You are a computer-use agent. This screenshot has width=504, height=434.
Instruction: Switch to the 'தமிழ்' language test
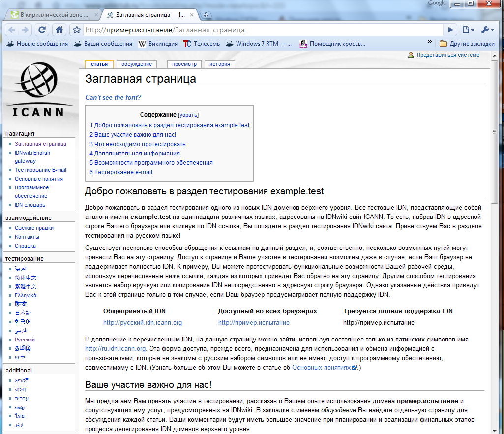tap(23, 348)
